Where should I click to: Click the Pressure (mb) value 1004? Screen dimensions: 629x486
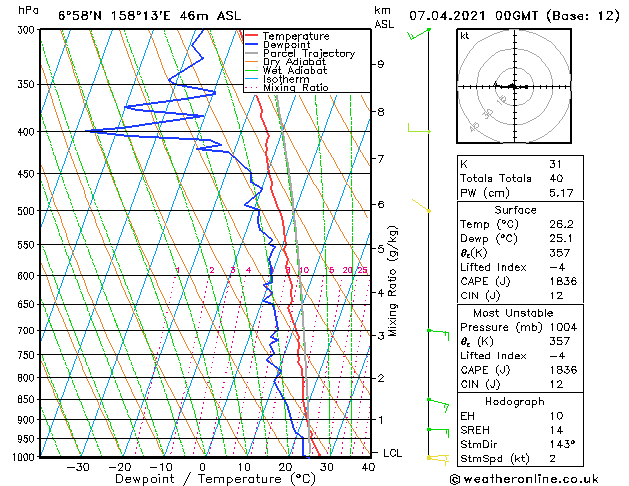click(563, 327)
